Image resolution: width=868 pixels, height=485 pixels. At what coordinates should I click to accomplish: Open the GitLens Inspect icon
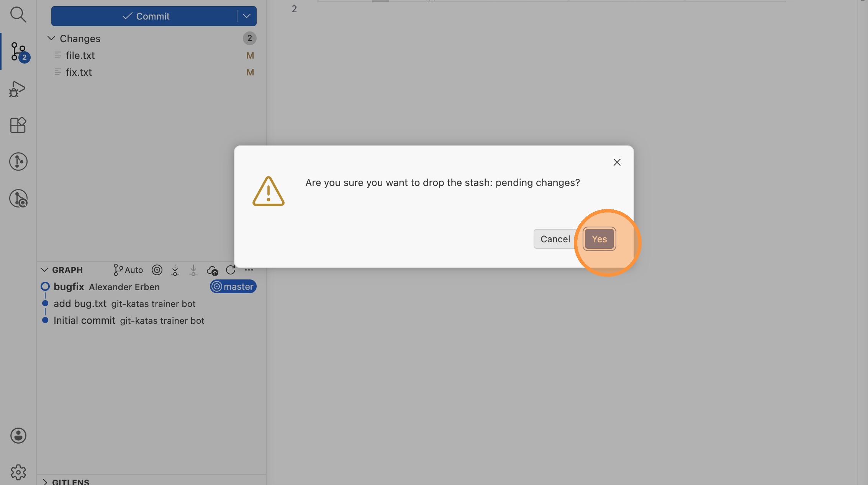(x=18, y=198)
